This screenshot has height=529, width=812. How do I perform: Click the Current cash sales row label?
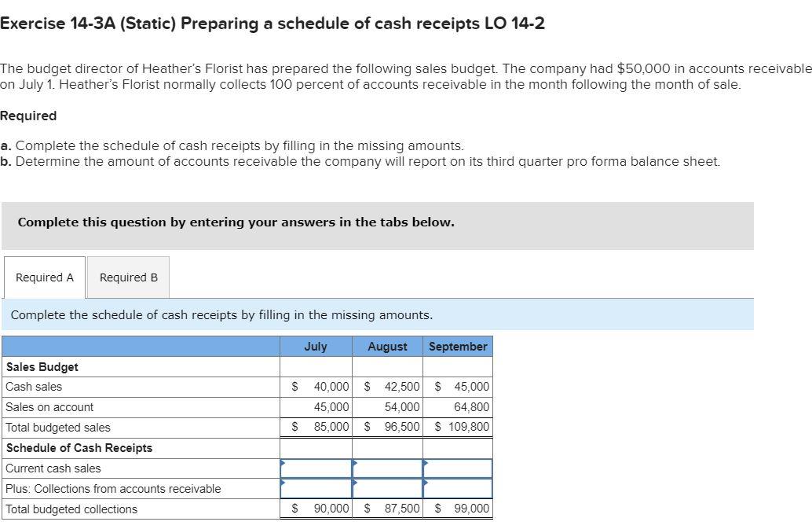(53, 468)
